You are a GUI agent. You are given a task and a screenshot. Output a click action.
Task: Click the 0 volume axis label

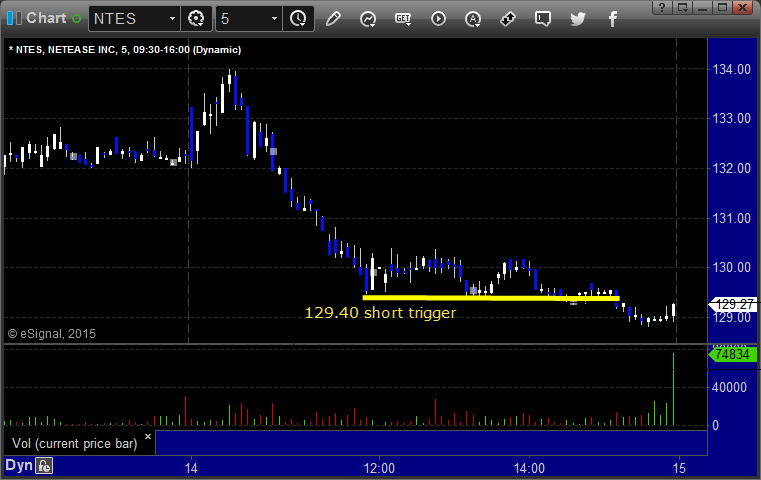[x=715, y=426]
